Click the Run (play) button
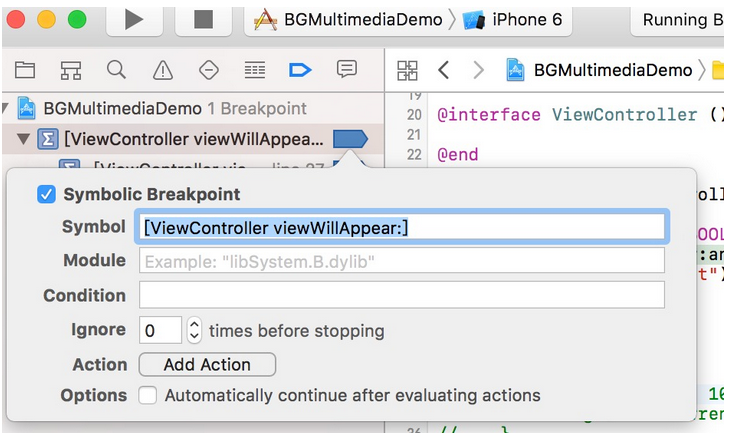The height and width of the screenshot is (433, 733). click(x=135, y=19)
